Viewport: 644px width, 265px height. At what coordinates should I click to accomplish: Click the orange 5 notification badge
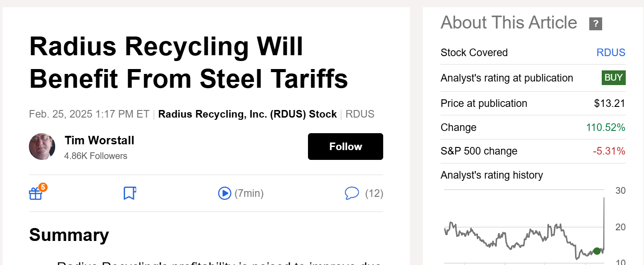43,187
